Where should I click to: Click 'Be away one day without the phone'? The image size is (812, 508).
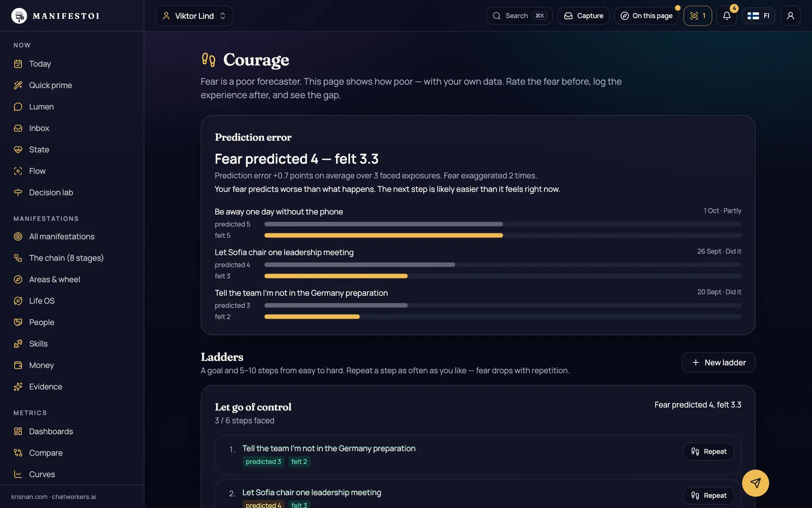coord(279,212)
